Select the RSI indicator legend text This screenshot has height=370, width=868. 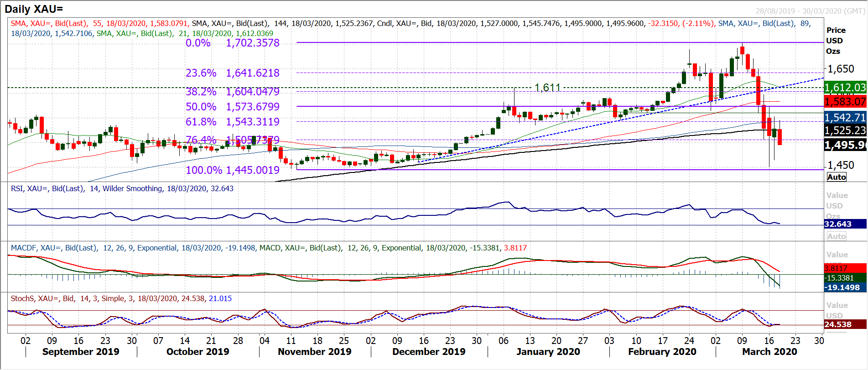(122, 188)
